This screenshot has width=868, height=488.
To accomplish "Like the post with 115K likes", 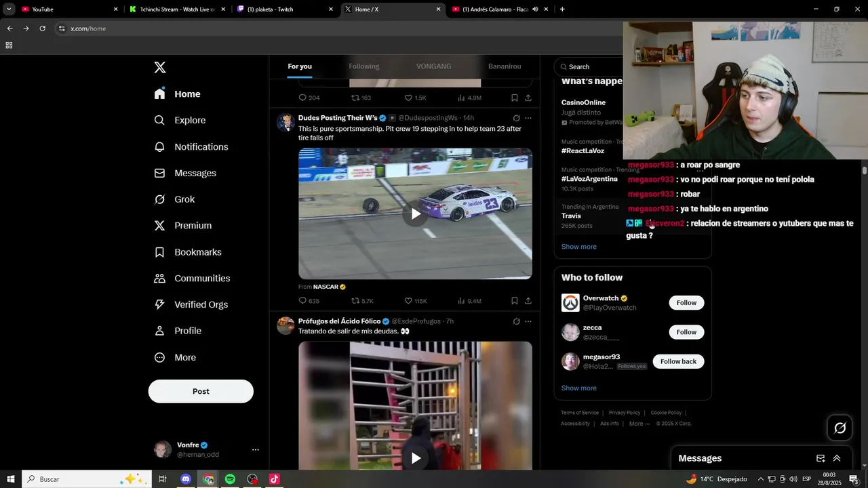I will [416, 301].
